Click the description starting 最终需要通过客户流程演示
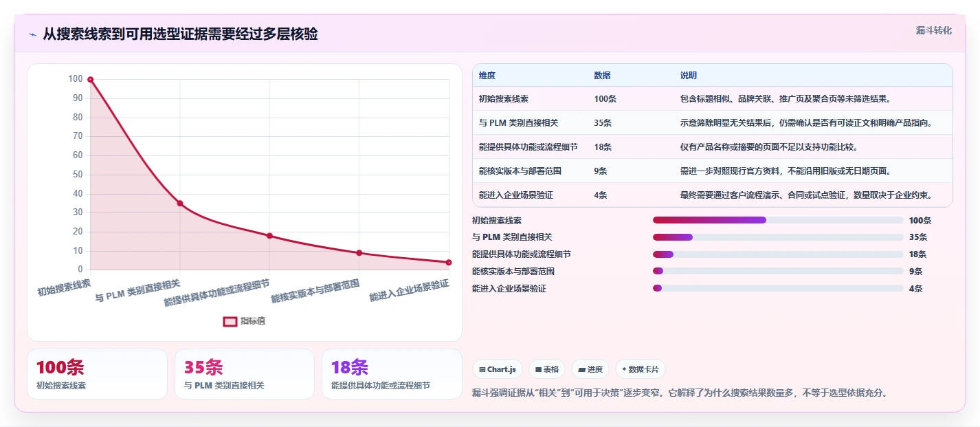This screenshot has width=980, height=427. (x=806, y=195)
